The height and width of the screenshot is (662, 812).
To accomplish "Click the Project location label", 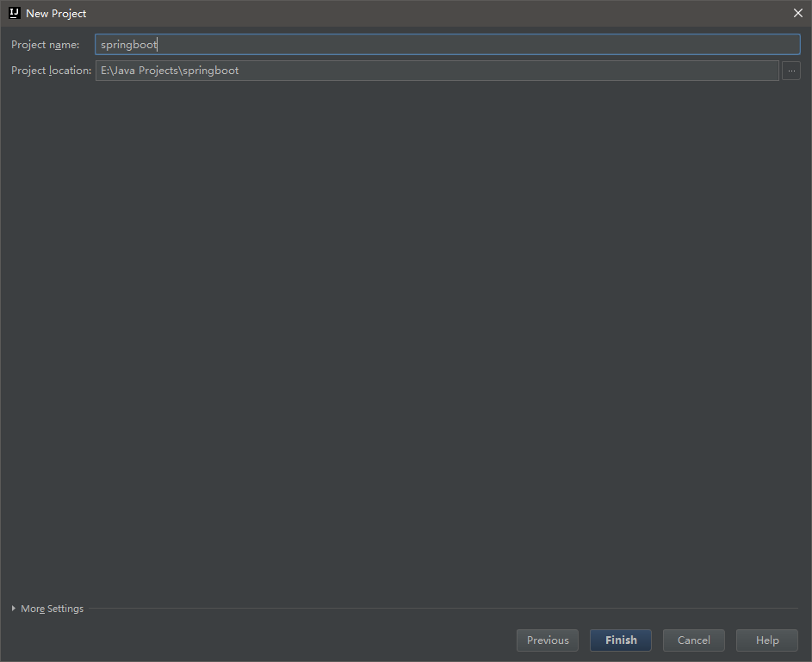I will tap(51, 71).
